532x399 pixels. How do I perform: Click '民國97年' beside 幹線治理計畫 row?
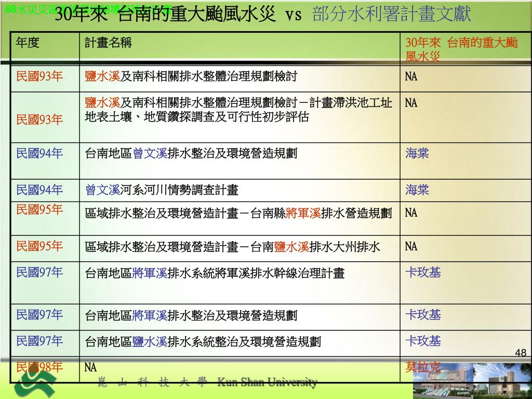coord(39,272)
